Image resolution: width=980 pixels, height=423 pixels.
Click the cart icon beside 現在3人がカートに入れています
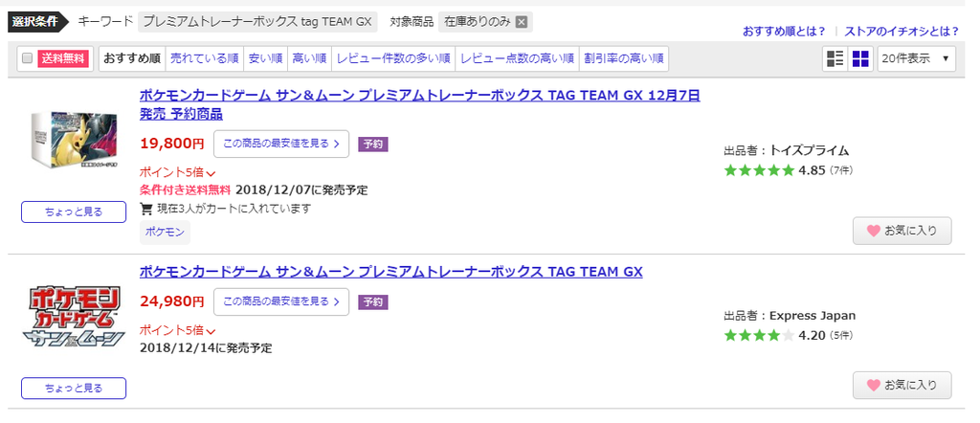point(146,209)
